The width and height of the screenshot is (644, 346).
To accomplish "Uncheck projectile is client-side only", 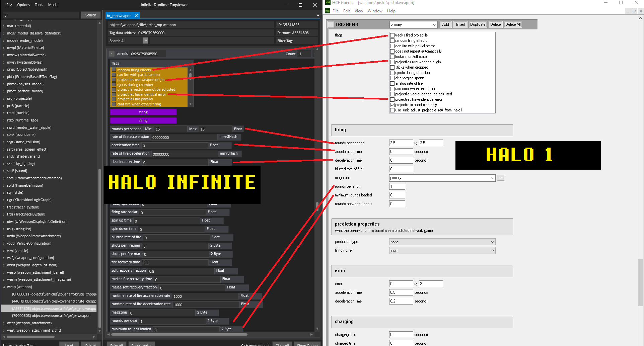I will (x=392, y=105).
